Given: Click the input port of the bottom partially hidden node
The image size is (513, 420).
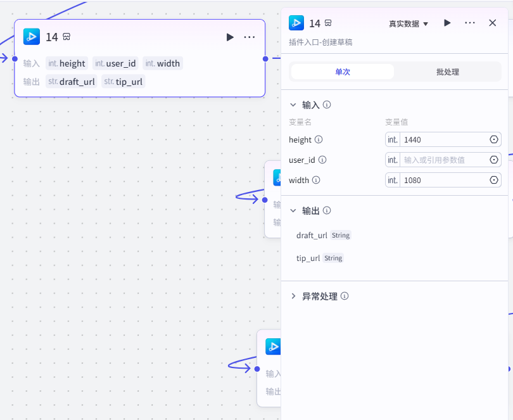Looking at the screenshot, I should tap(257, 369).
